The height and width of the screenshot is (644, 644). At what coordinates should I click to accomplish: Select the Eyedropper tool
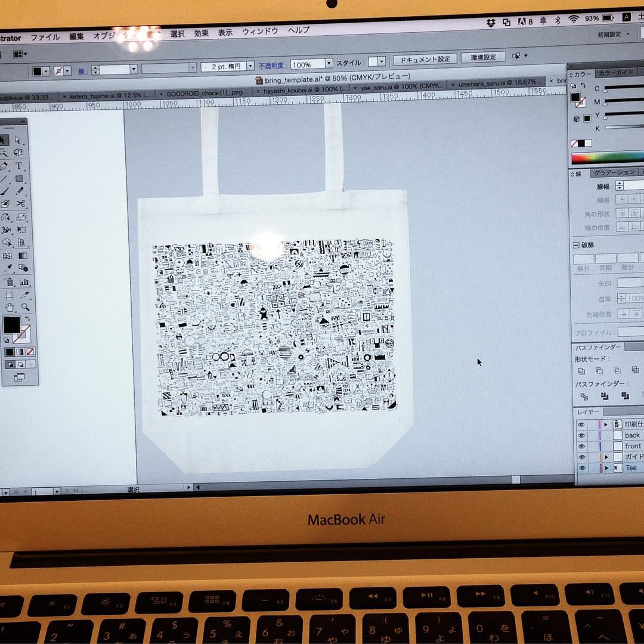click(8, 269)
